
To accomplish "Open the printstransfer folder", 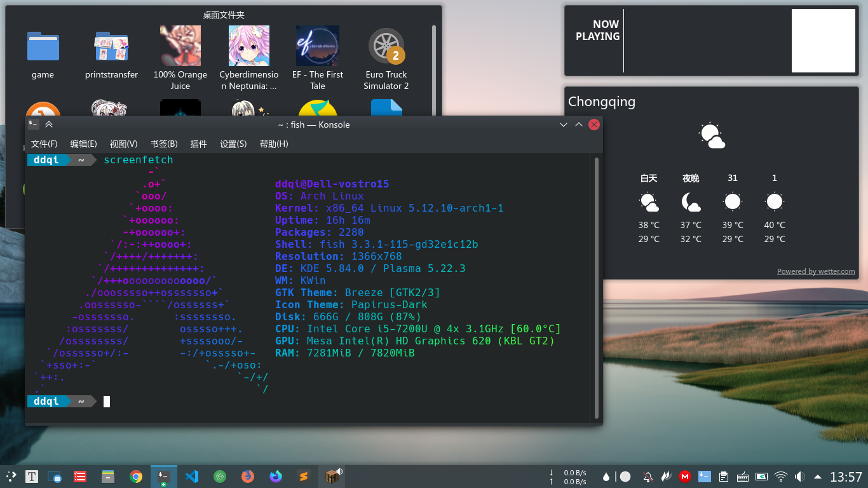I will click(x=111, y=53).
